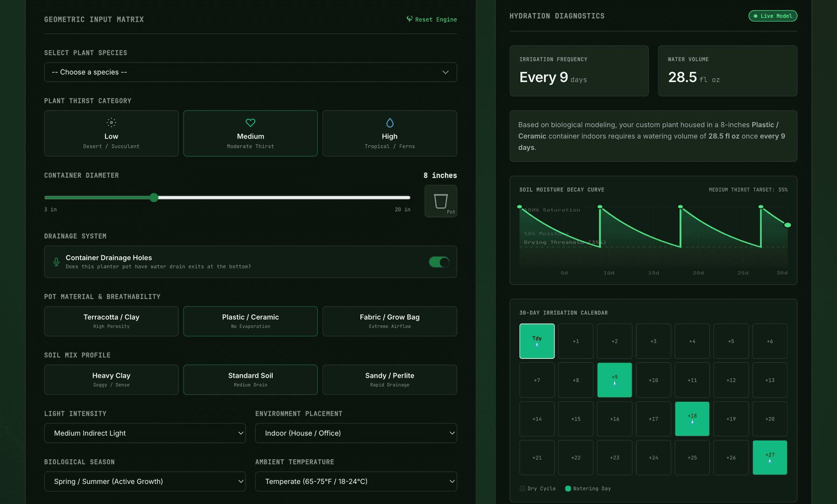The image size is (837, 504).
Task: Click the Water Volume card
Action: (727, 71)
